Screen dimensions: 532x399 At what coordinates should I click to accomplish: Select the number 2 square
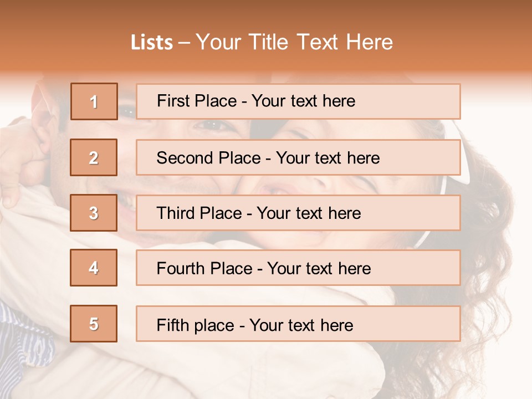pos(94,157)
